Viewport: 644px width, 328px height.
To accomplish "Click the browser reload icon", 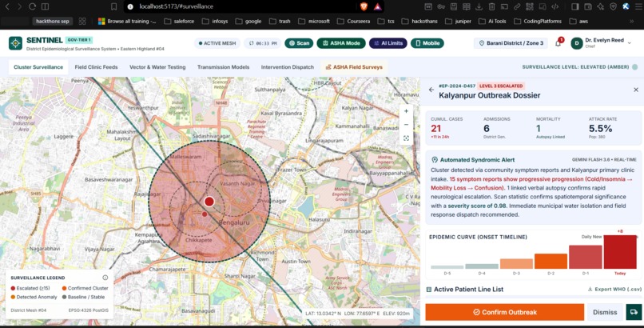I will pos(33,6).
